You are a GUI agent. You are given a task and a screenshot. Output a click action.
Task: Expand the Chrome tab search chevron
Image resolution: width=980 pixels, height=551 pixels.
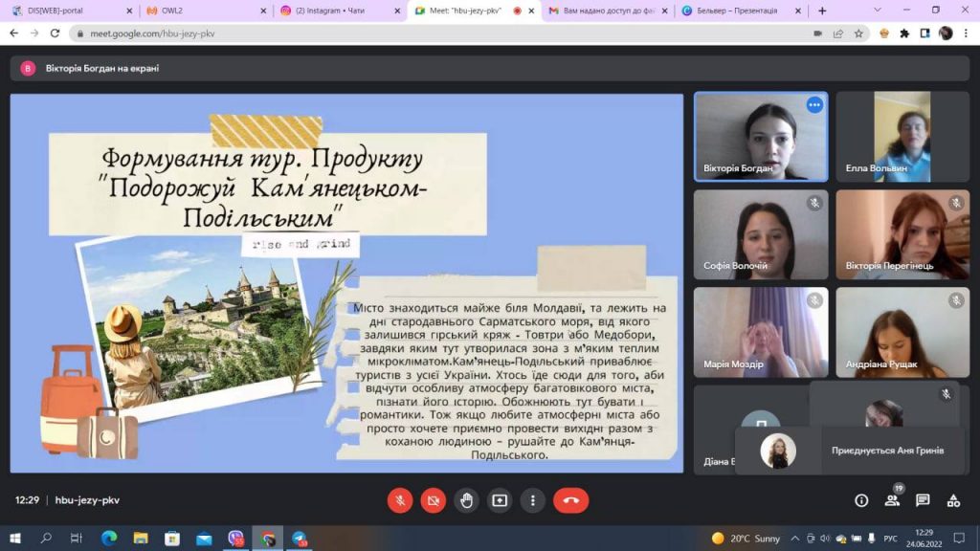[880, 11]
